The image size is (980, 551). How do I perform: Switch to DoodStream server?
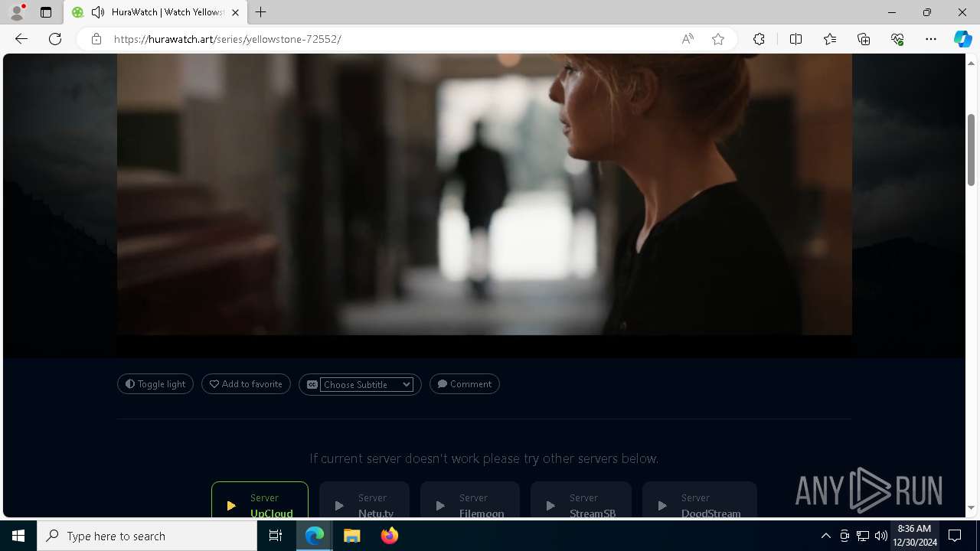[700, 500]
